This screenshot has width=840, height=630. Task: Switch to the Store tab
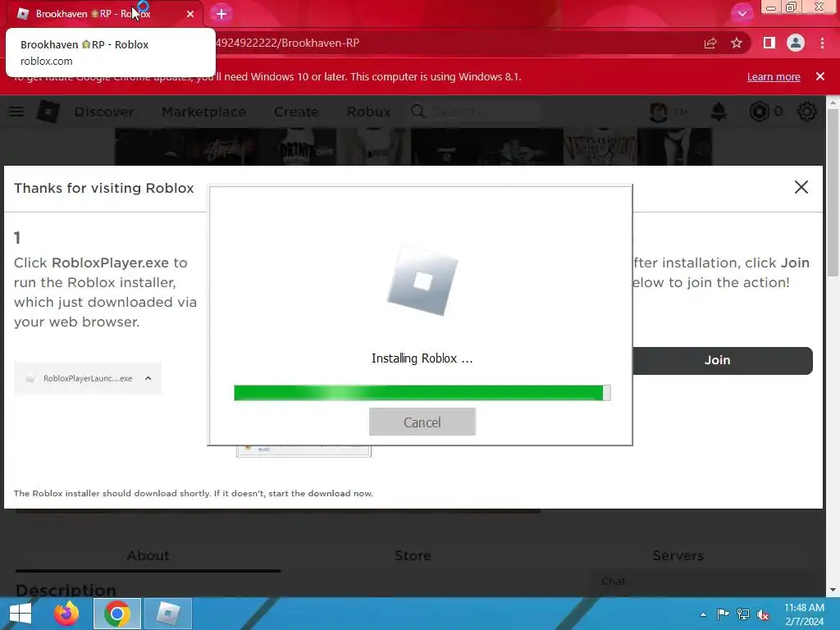click(x=413, y=555)
